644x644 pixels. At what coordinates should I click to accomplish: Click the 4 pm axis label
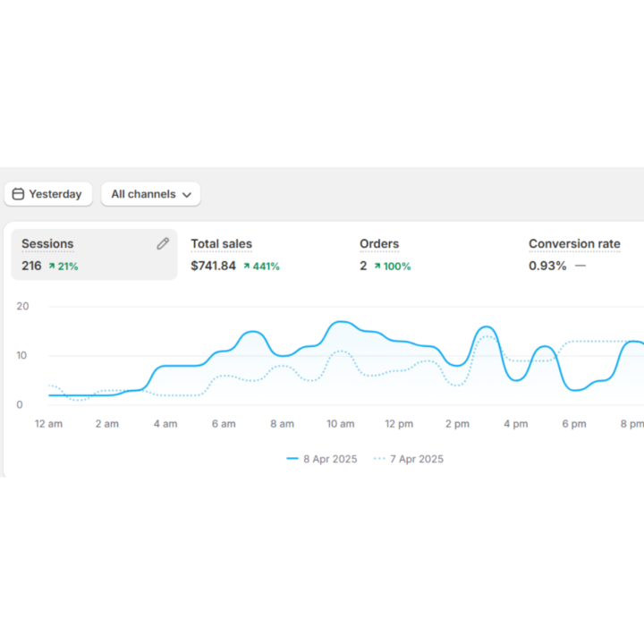[516, 424]
